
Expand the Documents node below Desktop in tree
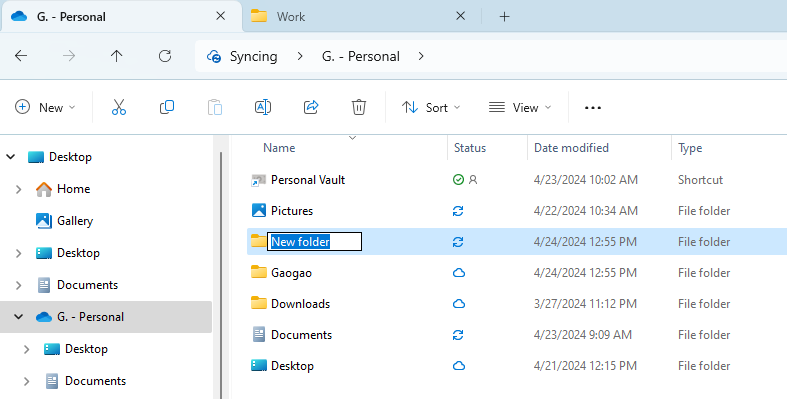[19, 285]
